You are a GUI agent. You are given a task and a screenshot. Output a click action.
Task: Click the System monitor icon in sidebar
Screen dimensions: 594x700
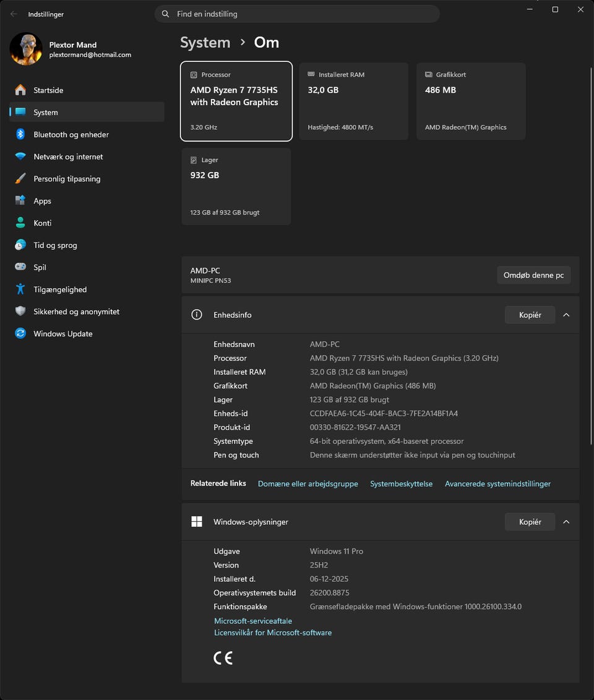pyautogui.click(x=20, y=112)
